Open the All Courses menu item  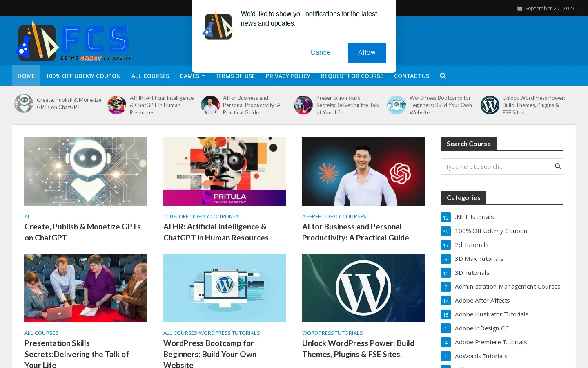tap(150, 76)
